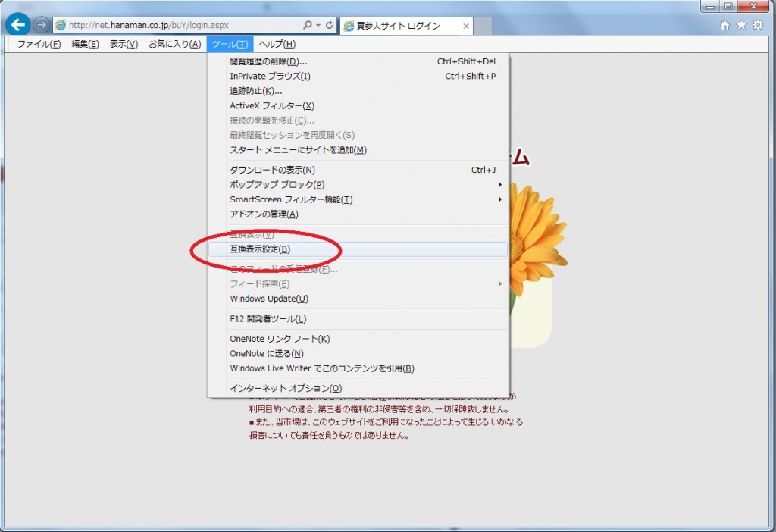Select 互換表示設定(B) menu entry

(260, 249)
